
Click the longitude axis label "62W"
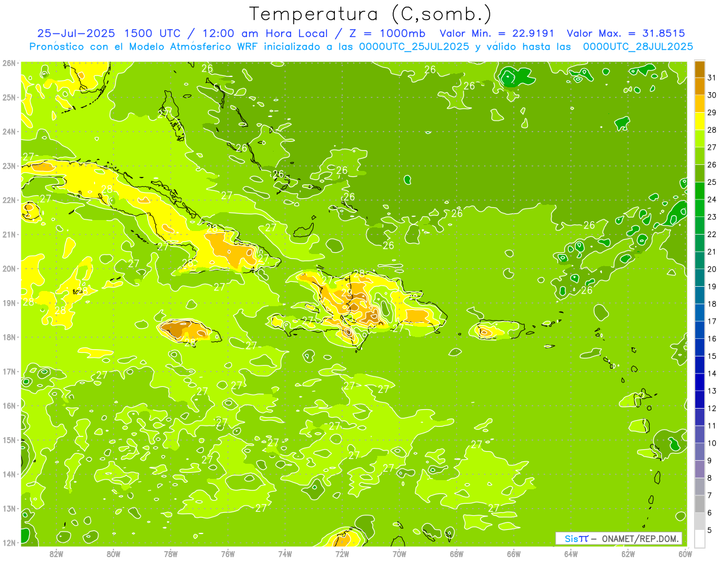[x=629, y=554]
